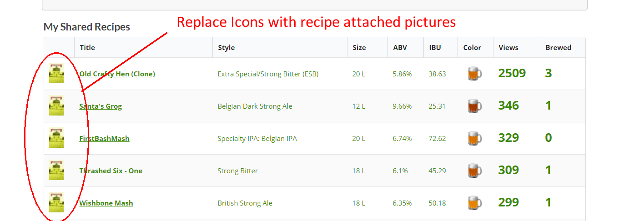Click the beer mug color icon for FirstBashMash
This screenshot has height=221, width=644.
click(x=475, y=138)
